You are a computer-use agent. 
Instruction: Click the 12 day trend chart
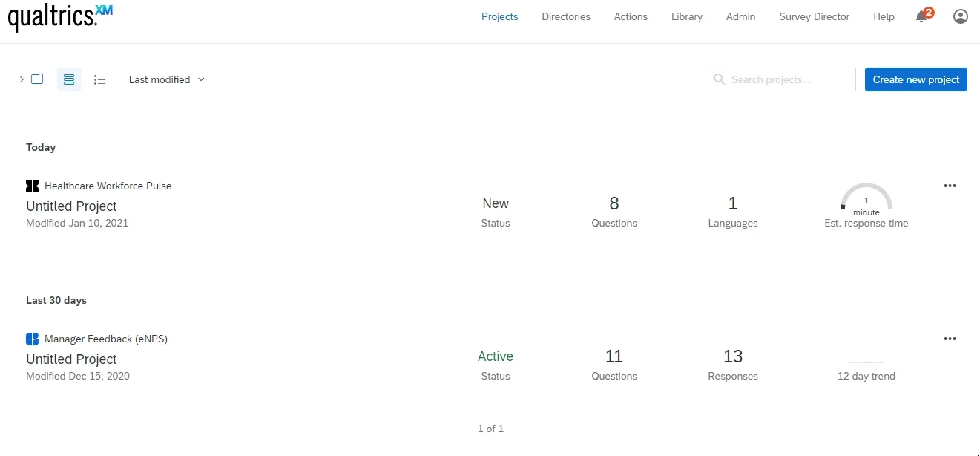coord(866,362)
